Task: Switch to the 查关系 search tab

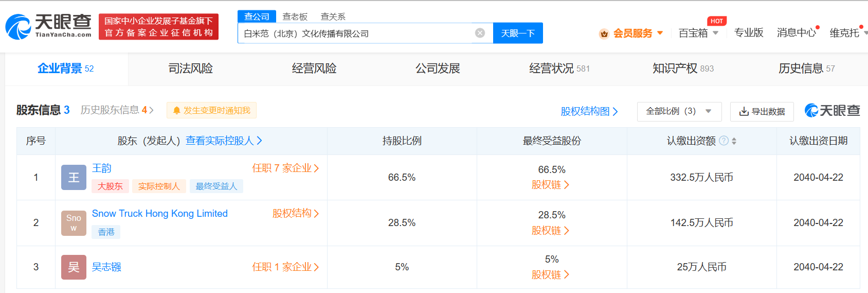Action: pyautogui.click(x=333, y=16)
